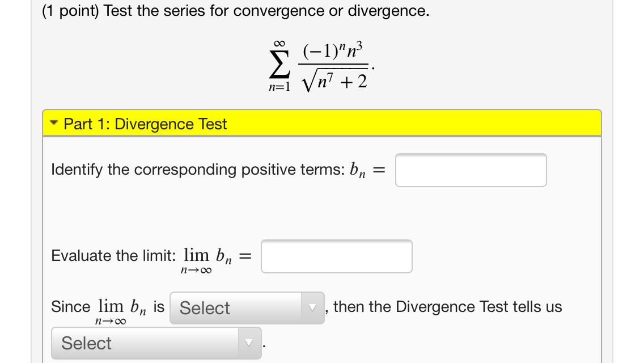Click the limit answer input field

336,256
